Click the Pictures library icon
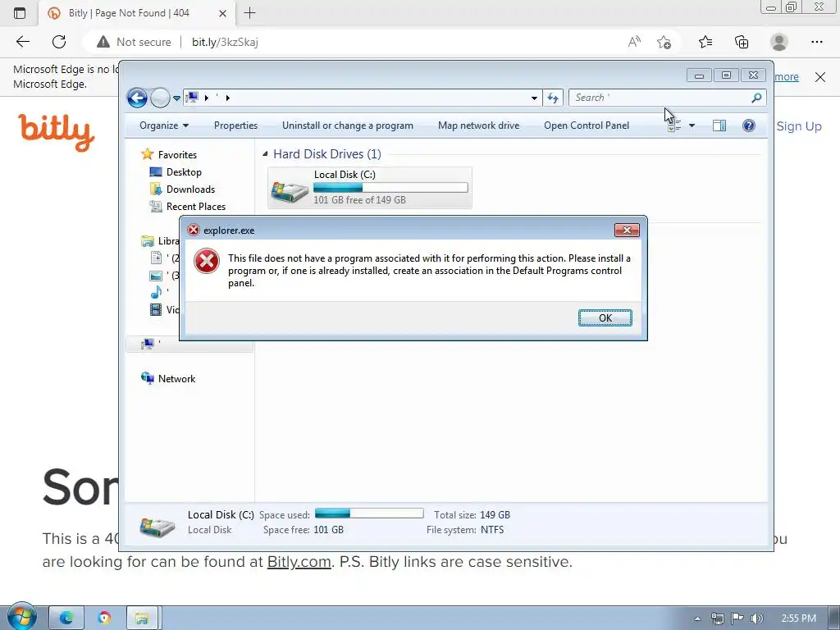 156,276
